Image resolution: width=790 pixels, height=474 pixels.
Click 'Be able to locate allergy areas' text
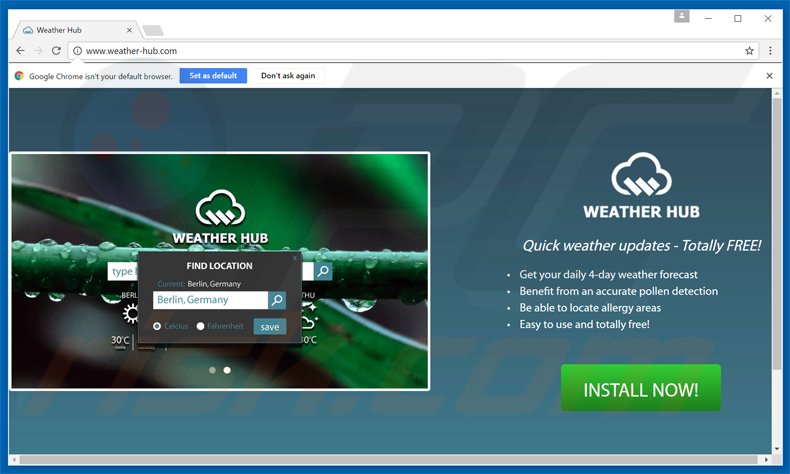pos(590,308)
